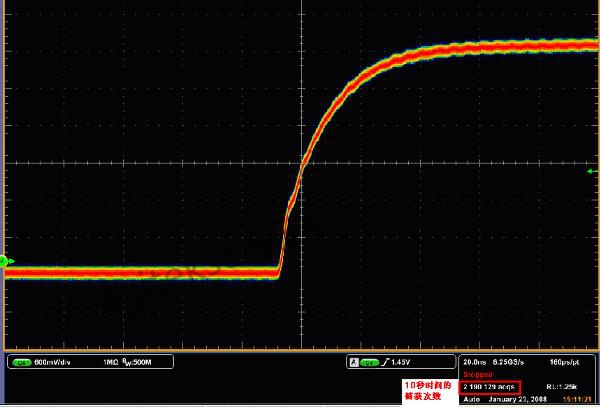Viewport: 600px width, 408px height.
Task: Select the channel 1 ground reference marker
Action: pyautogui.click(x=4, y=262)
